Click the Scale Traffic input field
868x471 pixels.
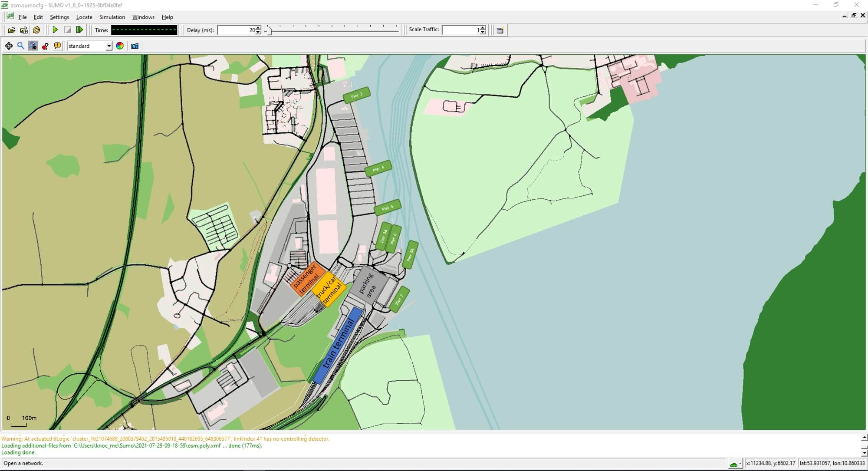coord(460,30)
